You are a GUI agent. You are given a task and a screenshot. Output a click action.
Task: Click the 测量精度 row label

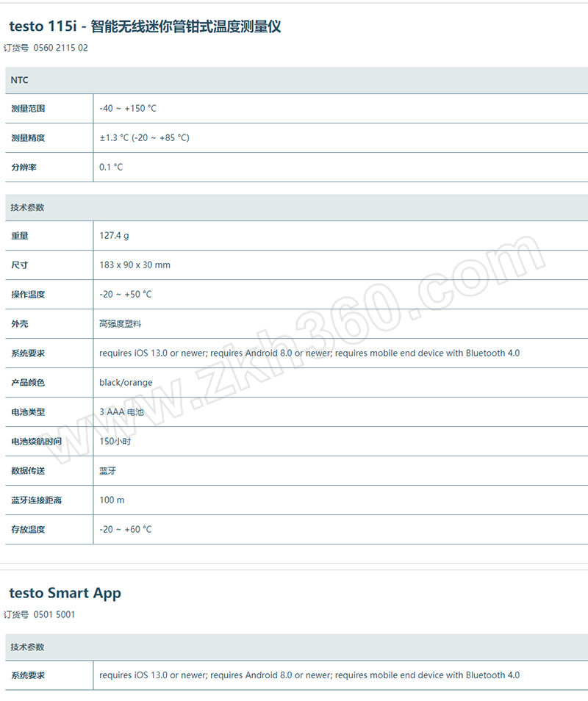(x=28, y=138)
